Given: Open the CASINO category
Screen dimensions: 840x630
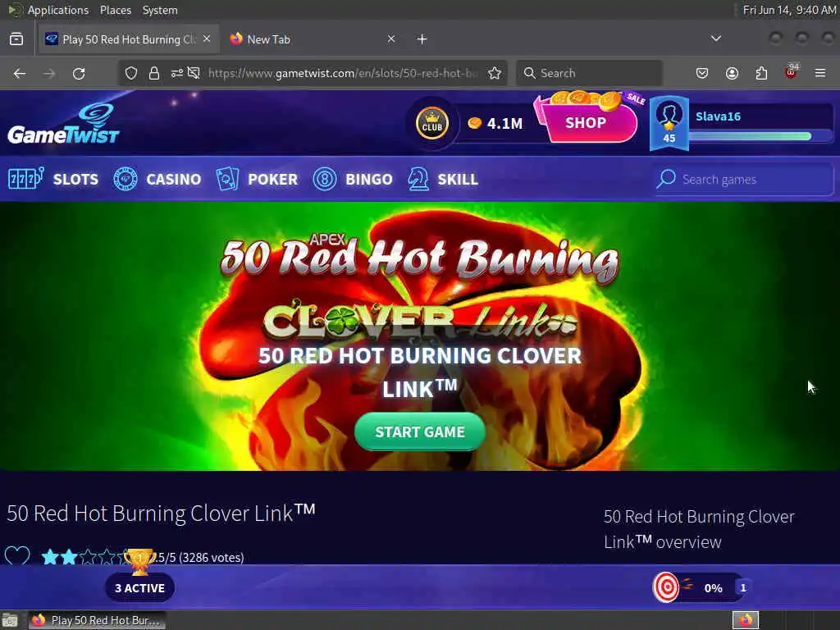Looking at the screenshot, I should click(x=157, y=179).
